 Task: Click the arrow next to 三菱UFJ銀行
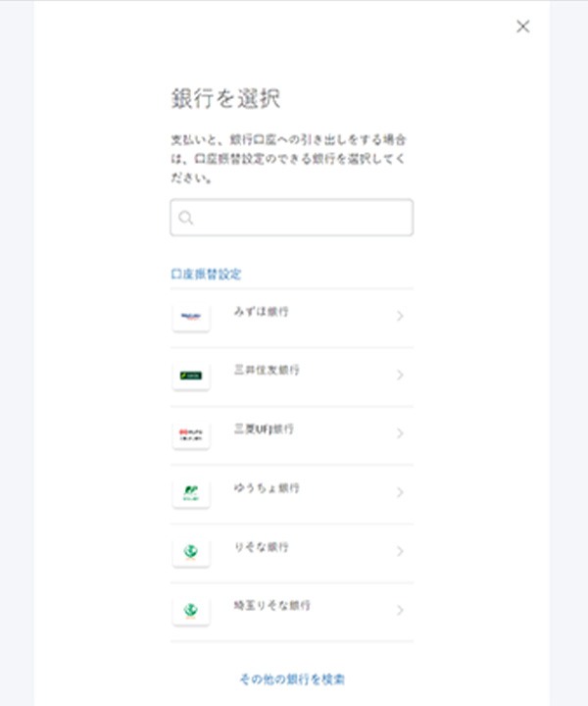[x=400, y=434]
